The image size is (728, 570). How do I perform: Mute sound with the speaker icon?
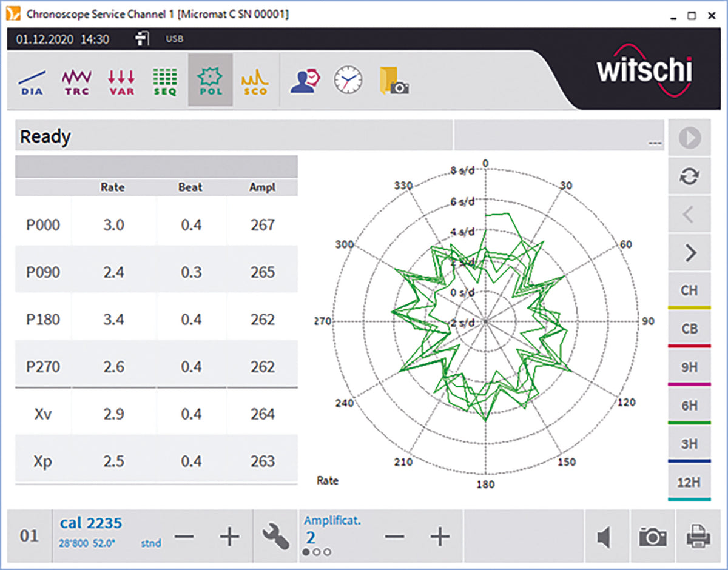coord(604,537)
